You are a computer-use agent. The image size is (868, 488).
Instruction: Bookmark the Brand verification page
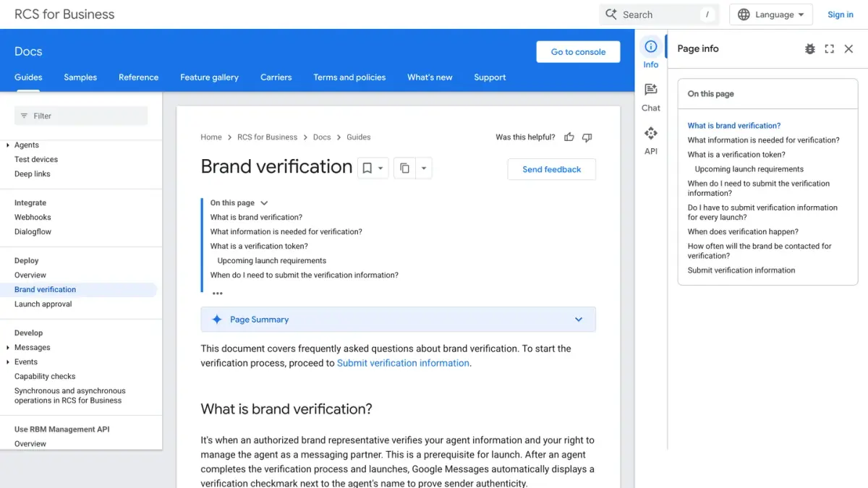point(367,168)
